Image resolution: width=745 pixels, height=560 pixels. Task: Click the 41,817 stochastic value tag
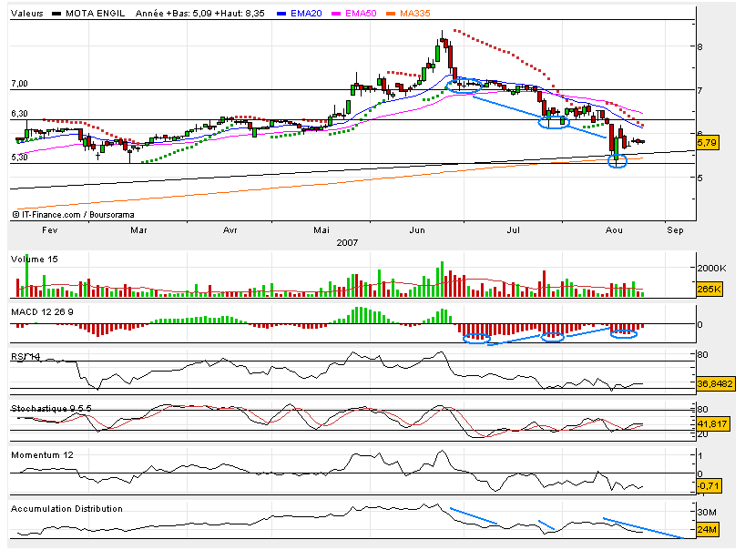[713, 423]
